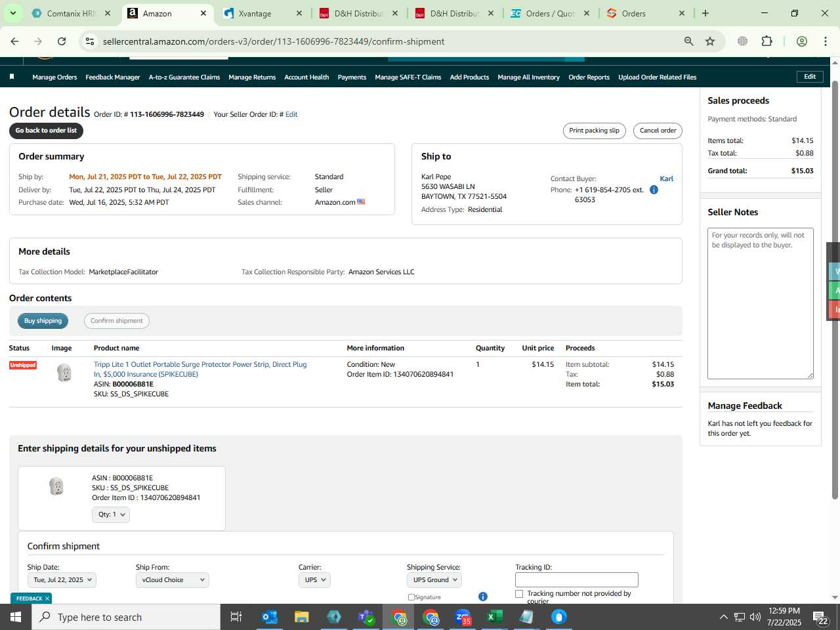Click Upload Order Related Files nav item
This screenshot has height=630, width=840.
[657, 77]
